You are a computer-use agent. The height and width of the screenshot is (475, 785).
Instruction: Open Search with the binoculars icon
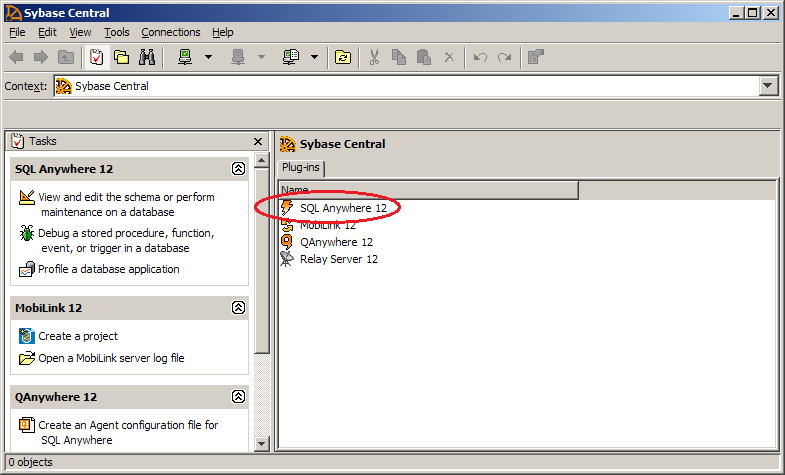click(147, 57)
